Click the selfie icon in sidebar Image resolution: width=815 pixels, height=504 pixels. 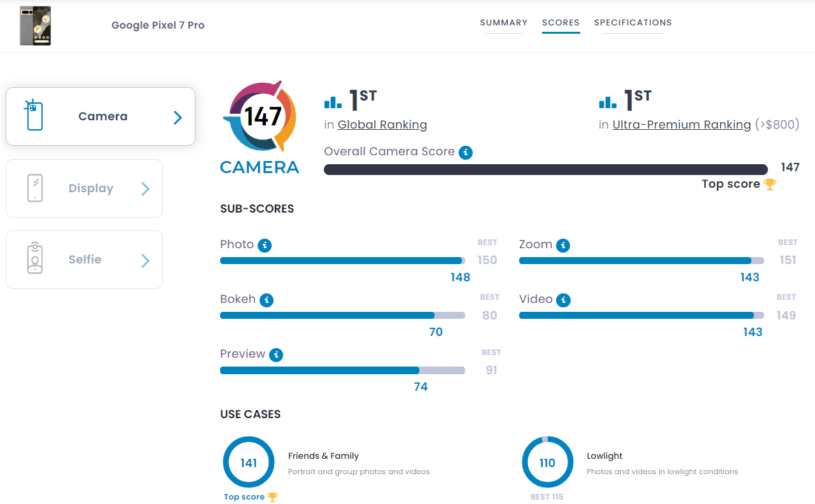coord(35,259)
